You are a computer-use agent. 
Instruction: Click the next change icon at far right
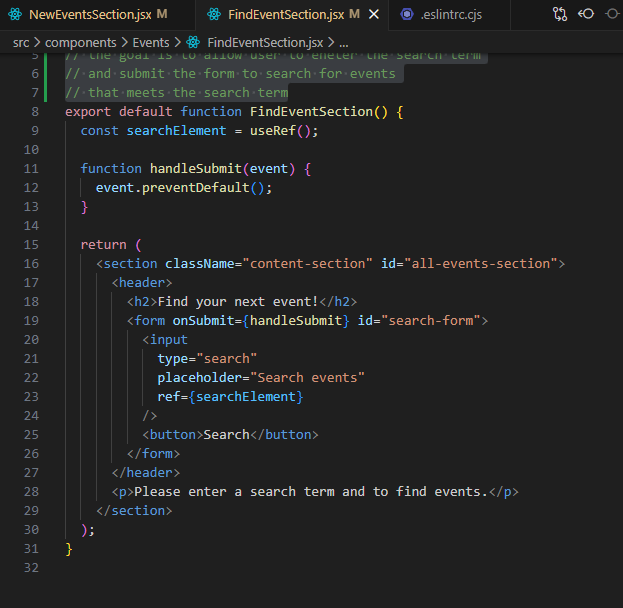pos(612,14)
